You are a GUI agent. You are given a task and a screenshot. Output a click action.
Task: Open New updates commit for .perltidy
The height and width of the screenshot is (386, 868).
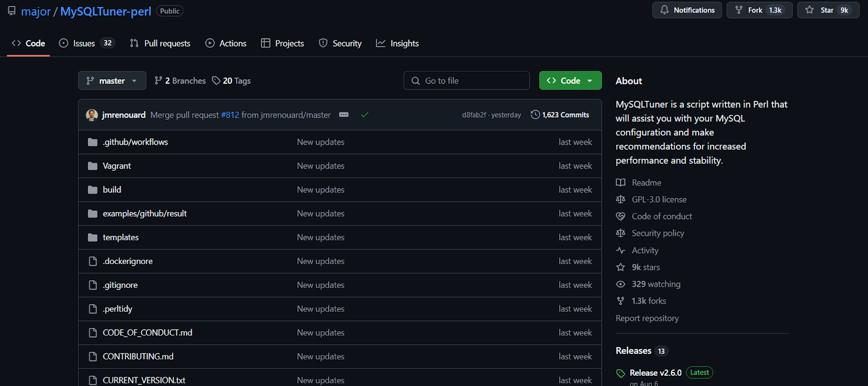[321, 309]
